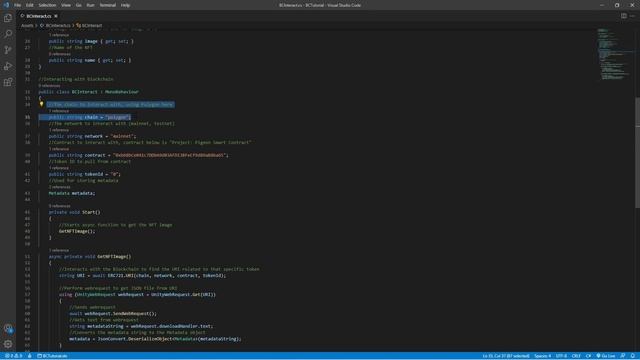Click MonoBehaviour in class declaration
The height and width of the screenshot is (360, 640).
point(122,92)
